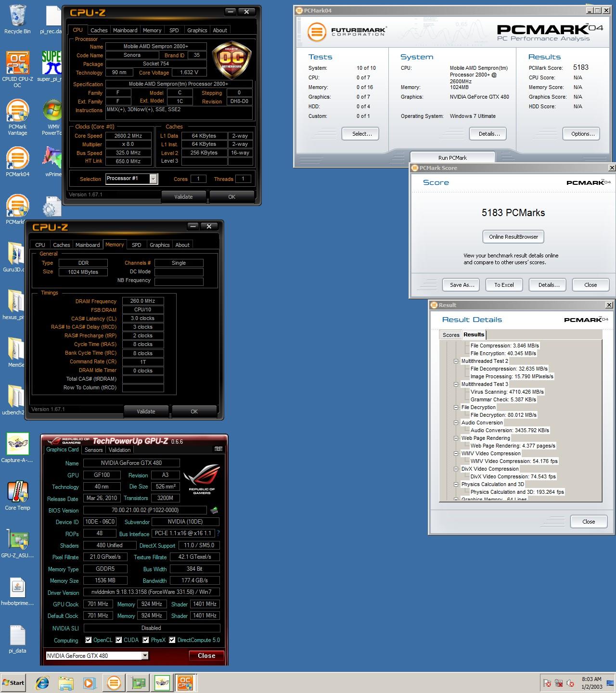Open the CPUID CPU-Z OC desktop shortcut
The image size is (616, 693).
[x=17, y=69]
